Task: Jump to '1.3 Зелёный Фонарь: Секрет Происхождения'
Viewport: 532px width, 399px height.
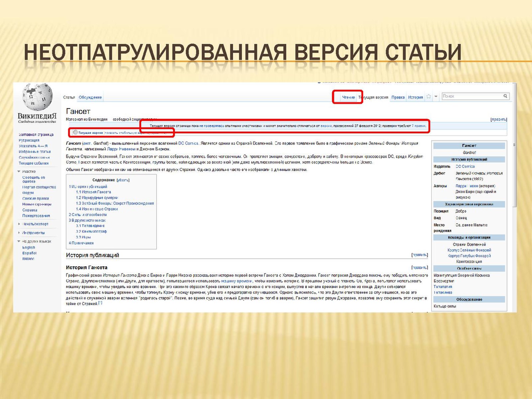Action: coord(115,203)
